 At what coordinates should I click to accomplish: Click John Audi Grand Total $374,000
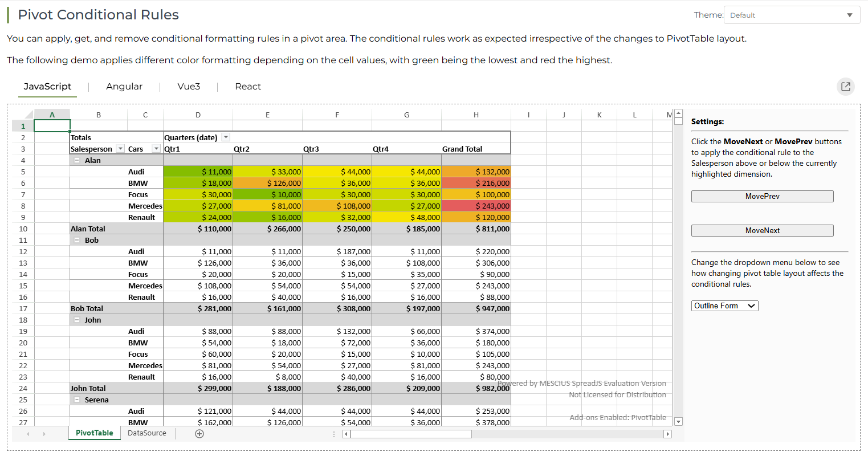(x=476, y=331)
